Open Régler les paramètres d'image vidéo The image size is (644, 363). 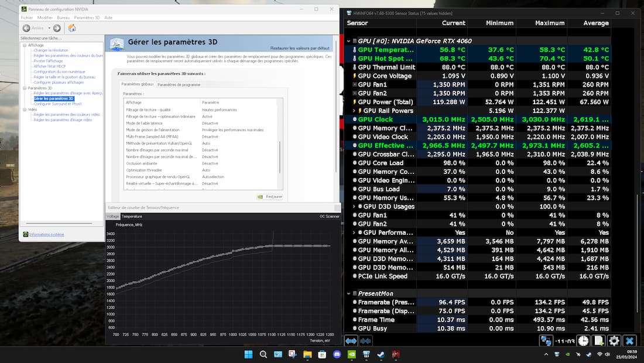63,120
